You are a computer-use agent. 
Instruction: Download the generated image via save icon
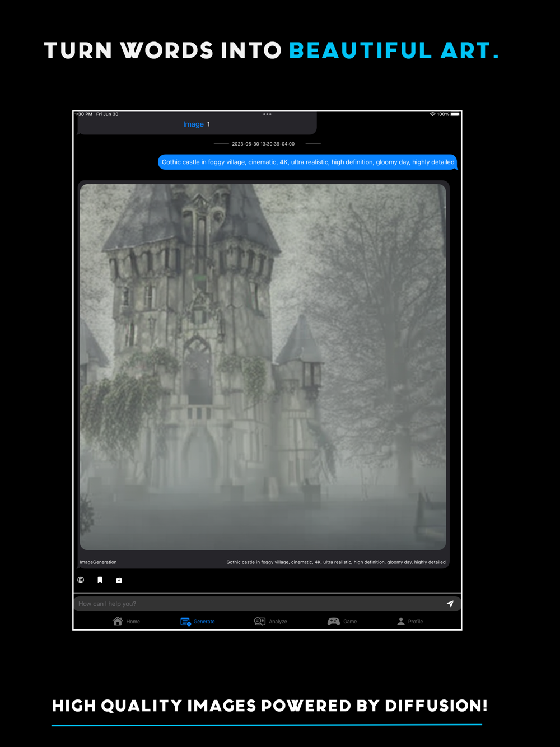tap(119, 580)
